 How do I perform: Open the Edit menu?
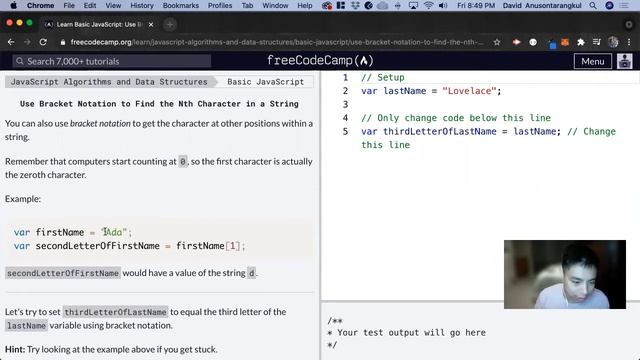point(90,5)
